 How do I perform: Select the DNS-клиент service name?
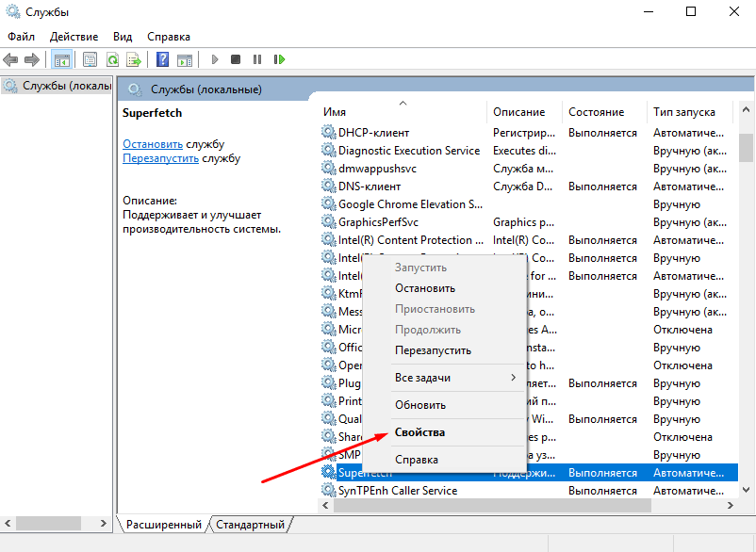370,186
